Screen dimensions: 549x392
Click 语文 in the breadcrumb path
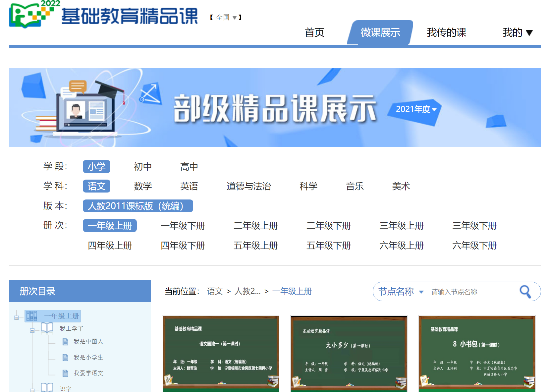coord(215,291)
